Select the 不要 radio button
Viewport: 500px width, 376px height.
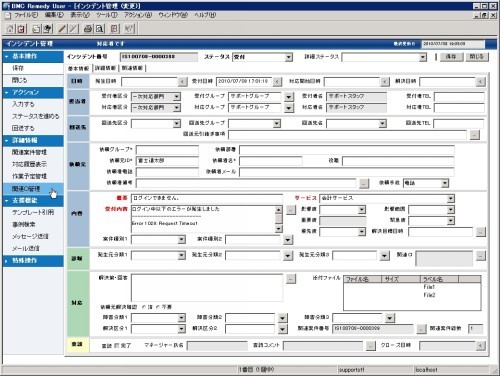coord(158,307)
